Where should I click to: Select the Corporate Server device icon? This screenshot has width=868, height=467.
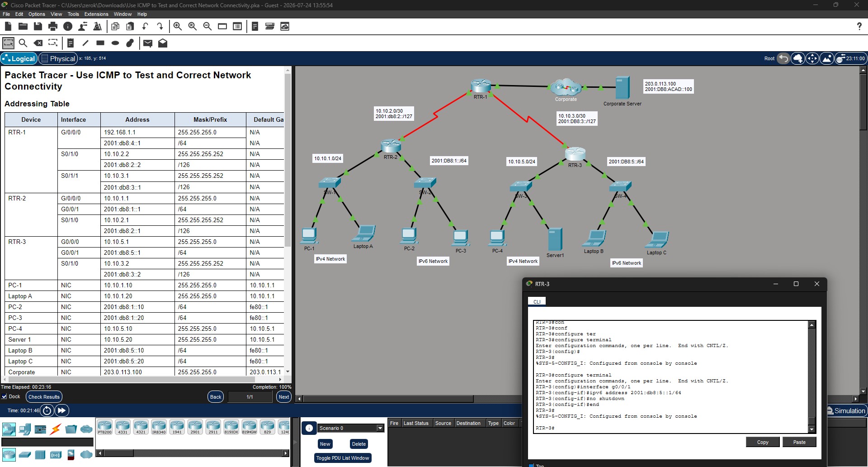coord(622,87)
